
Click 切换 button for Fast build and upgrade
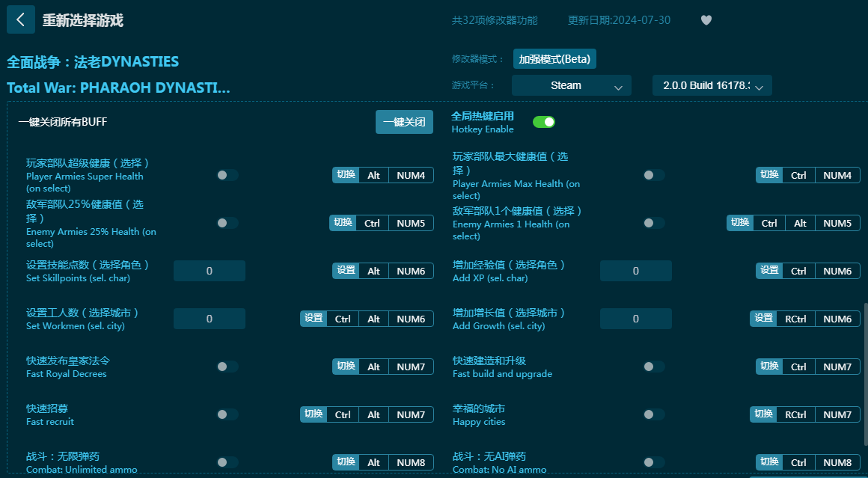[x=769, y=367]
